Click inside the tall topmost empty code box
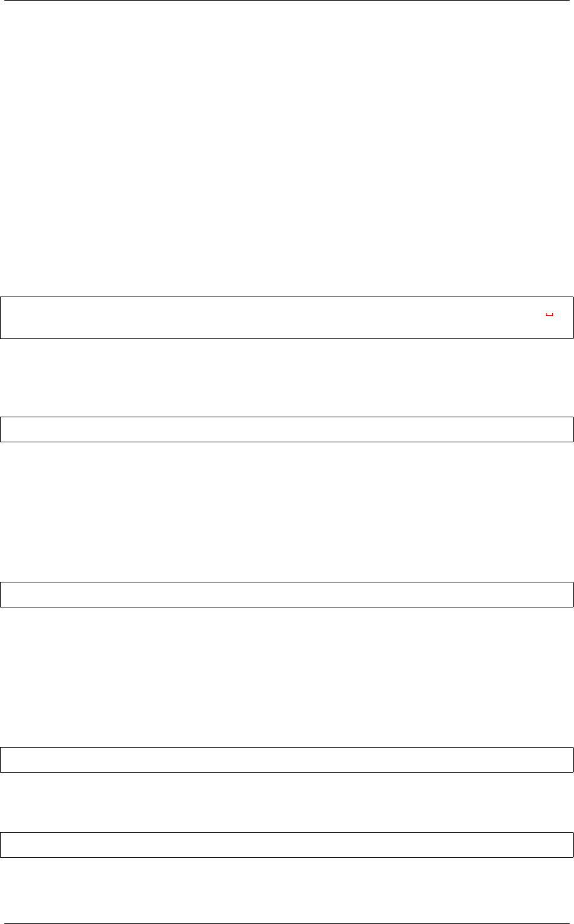 click(x=287, y=318)
